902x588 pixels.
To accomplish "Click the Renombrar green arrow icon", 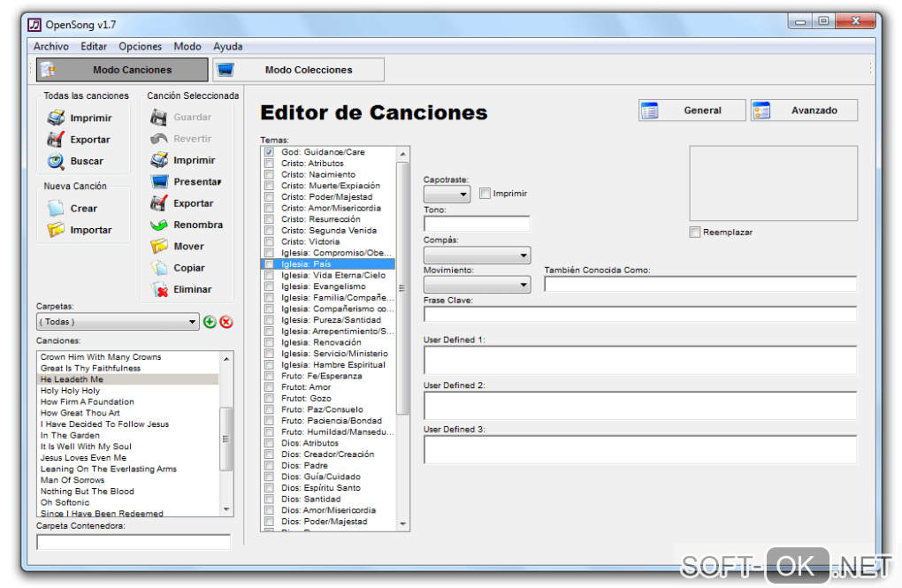I will click(159, 225).
